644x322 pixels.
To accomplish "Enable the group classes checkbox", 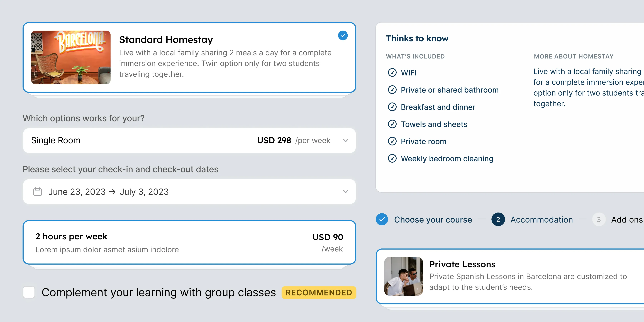I will tap(29, 292).
